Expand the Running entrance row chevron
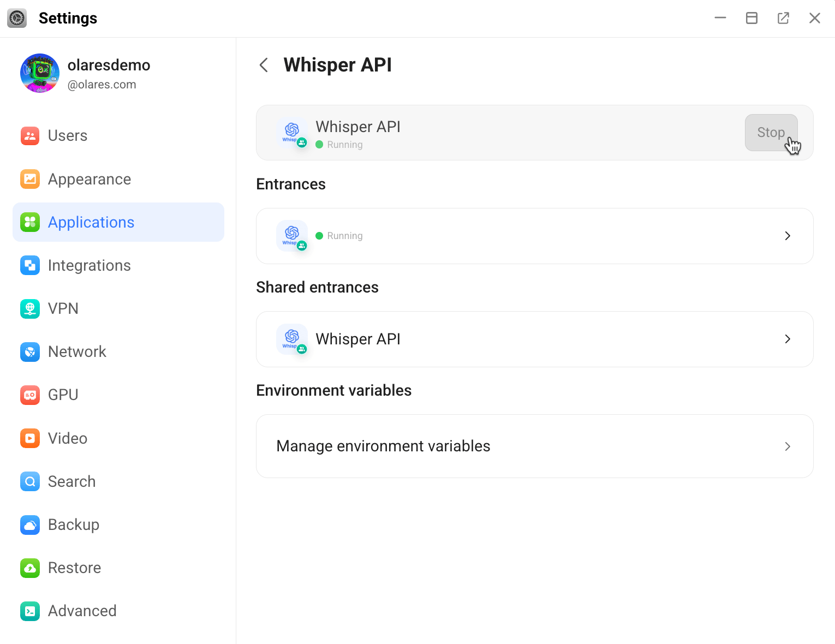 coord(787,236)
